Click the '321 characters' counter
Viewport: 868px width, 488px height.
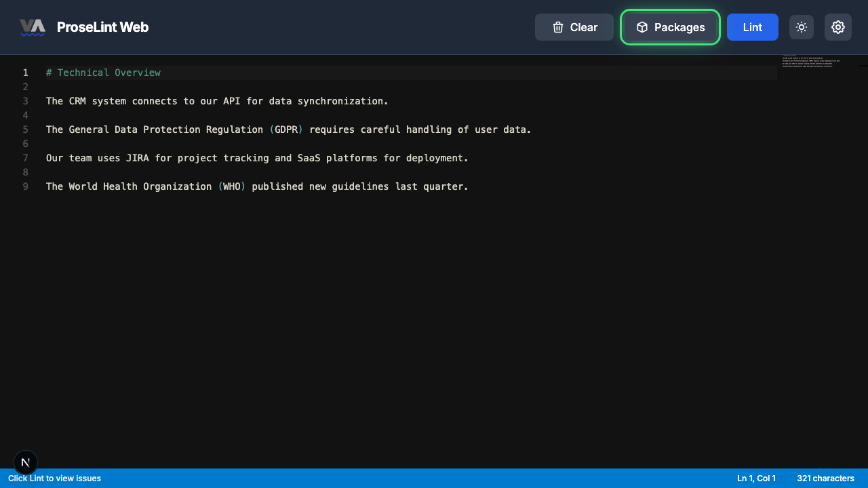click(825, 479)
